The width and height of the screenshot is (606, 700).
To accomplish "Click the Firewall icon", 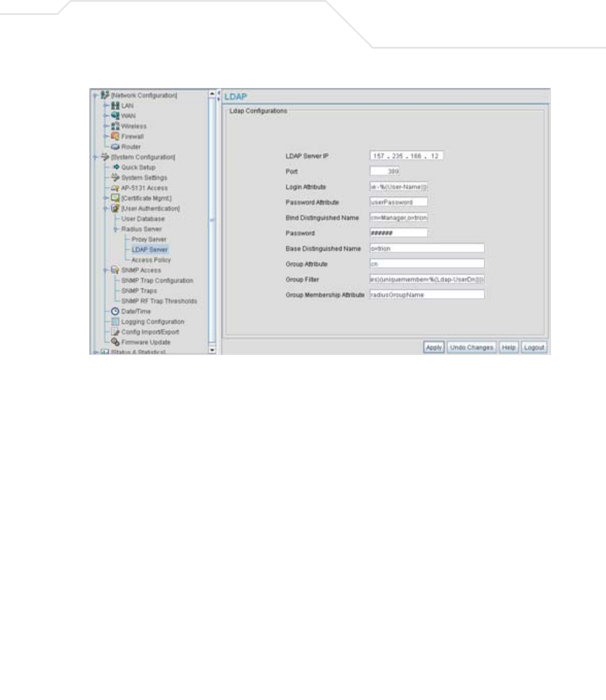I will point(115,136).
